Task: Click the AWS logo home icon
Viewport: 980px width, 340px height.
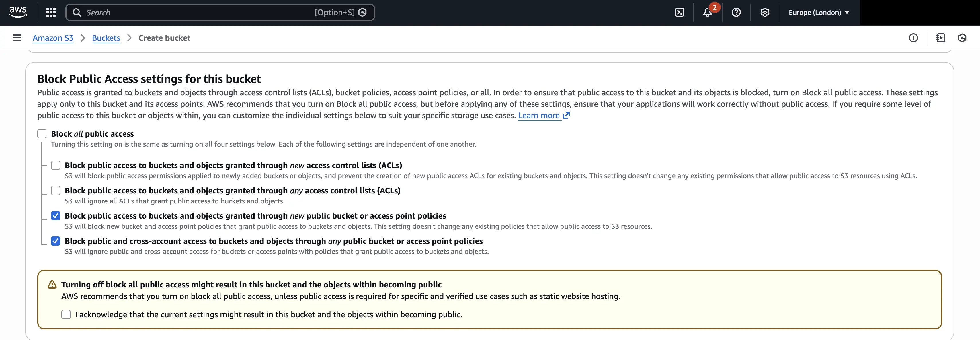Action: [x=18, y=12]
